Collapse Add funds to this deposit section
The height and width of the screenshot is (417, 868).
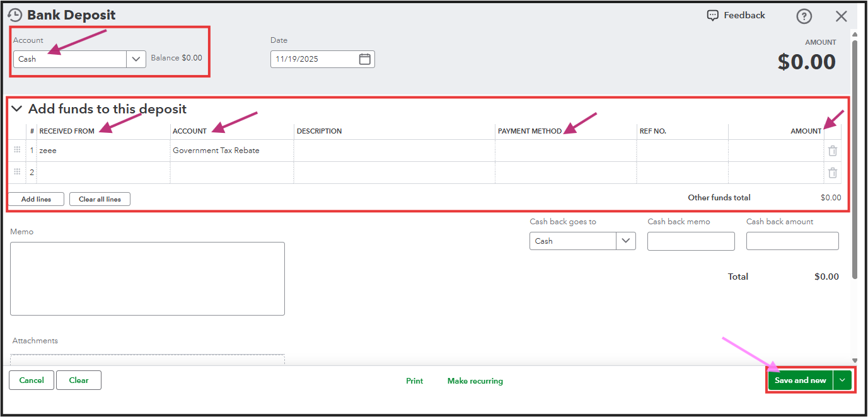pos(17,109)
